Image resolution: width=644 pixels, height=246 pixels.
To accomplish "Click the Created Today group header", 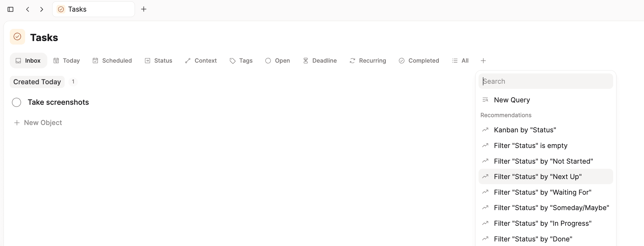I will pyautogui.click(x=37, y=82).
